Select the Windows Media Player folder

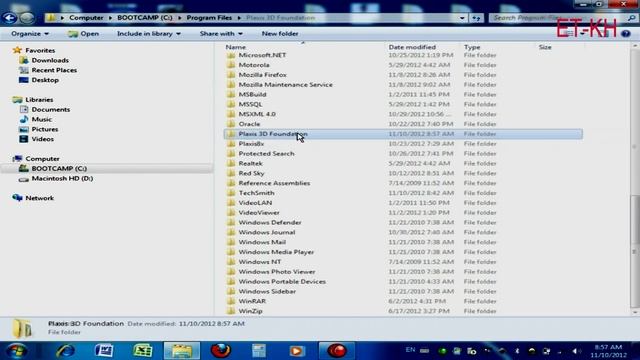pyautogui.click(x=276, y=252)
